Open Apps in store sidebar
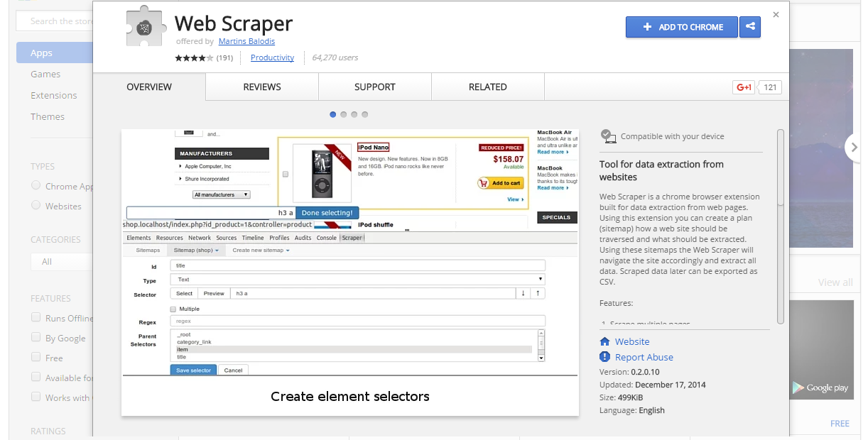The width and height of the screenshot is (868, 440). click(x=55, y=53)
